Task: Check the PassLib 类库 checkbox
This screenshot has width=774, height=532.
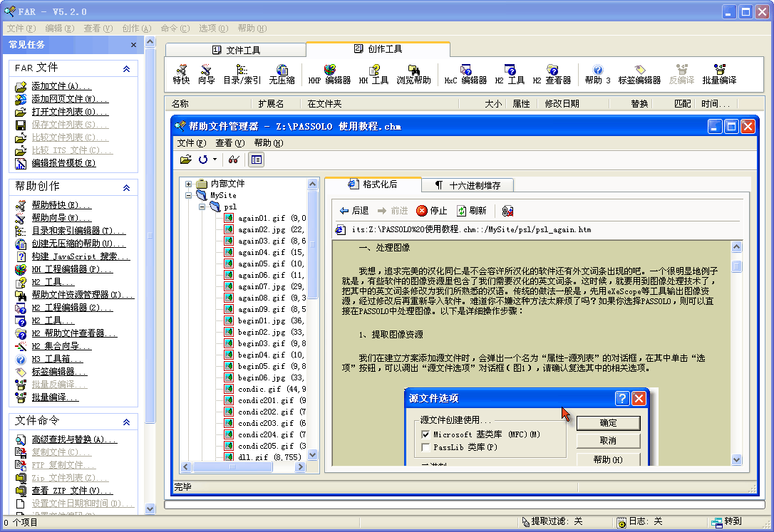Action: click(425, 447)
